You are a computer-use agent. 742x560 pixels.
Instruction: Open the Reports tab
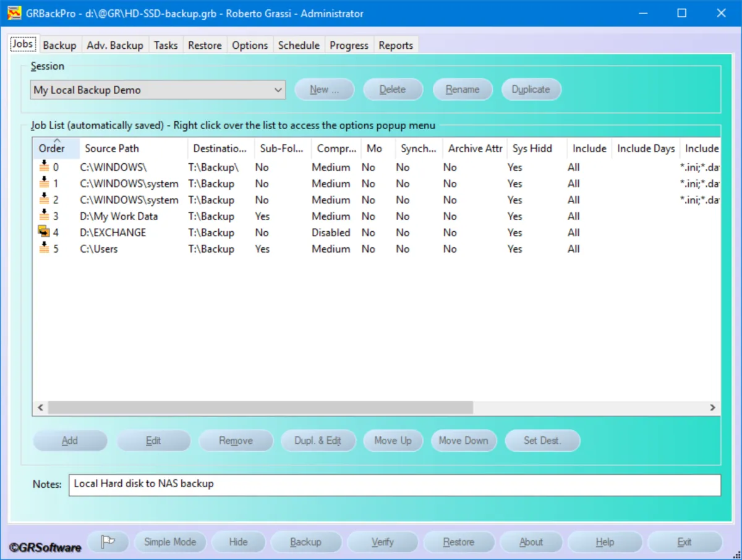(396, 45)
